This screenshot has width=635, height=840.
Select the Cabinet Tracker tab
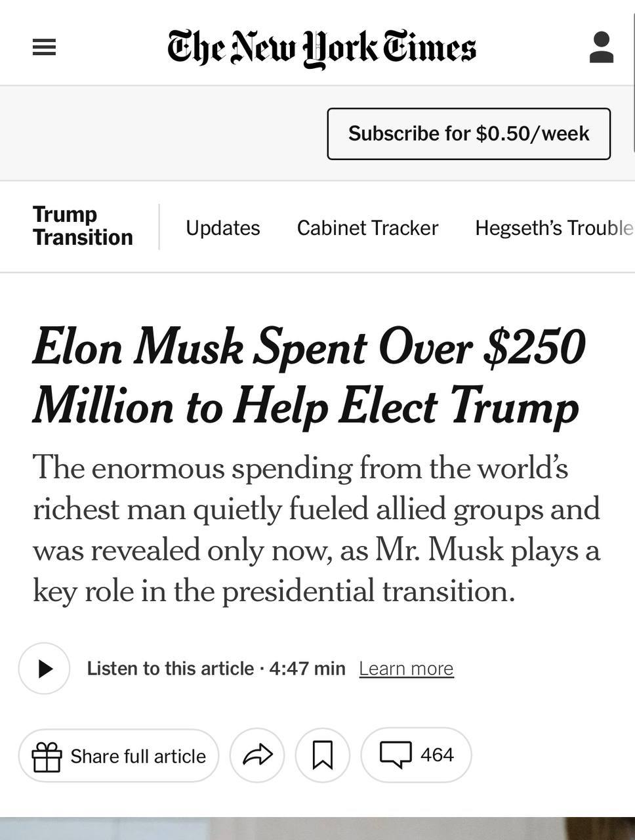367,228
